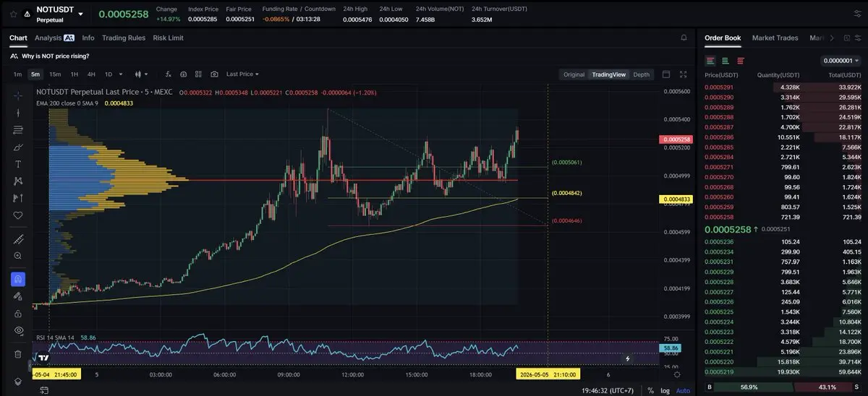This screenshot has width=868, height=396.
Task: Select the 1m timeframe
Action: point(17,74)
